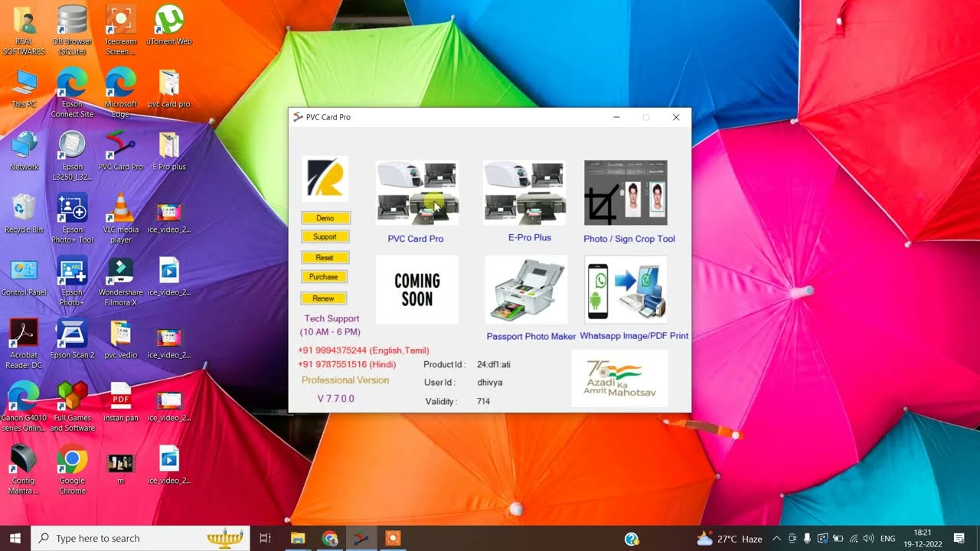Click the yellow Renew button

(324, 298)
